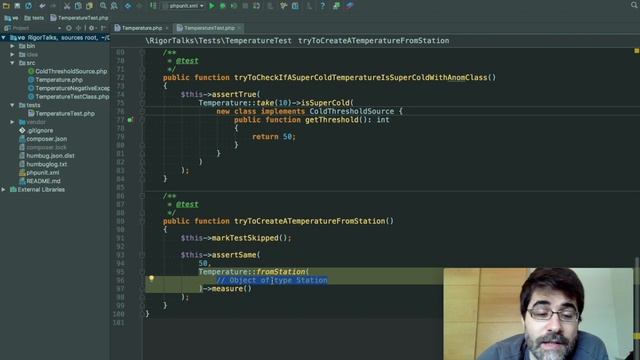Click the "return 50;" statement

[x=273, y=137]
